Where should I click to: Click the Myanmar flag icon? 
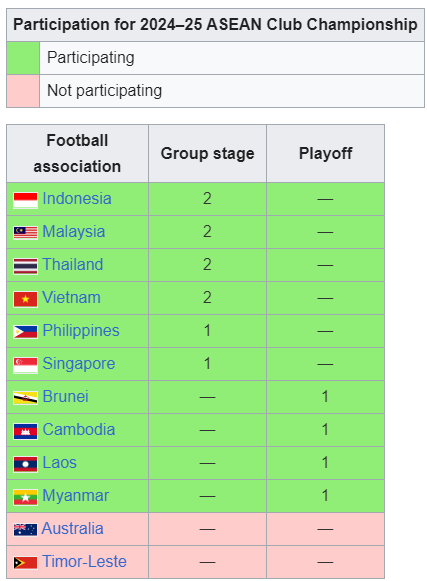click(25, 497)
